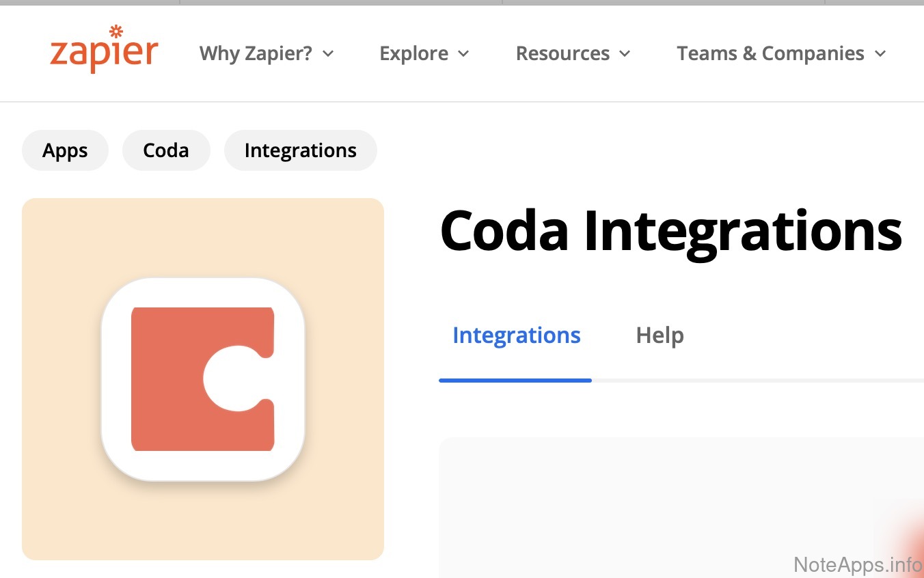Expand the chevron next to Explore
Screen dimensions: 924x578
463,54
